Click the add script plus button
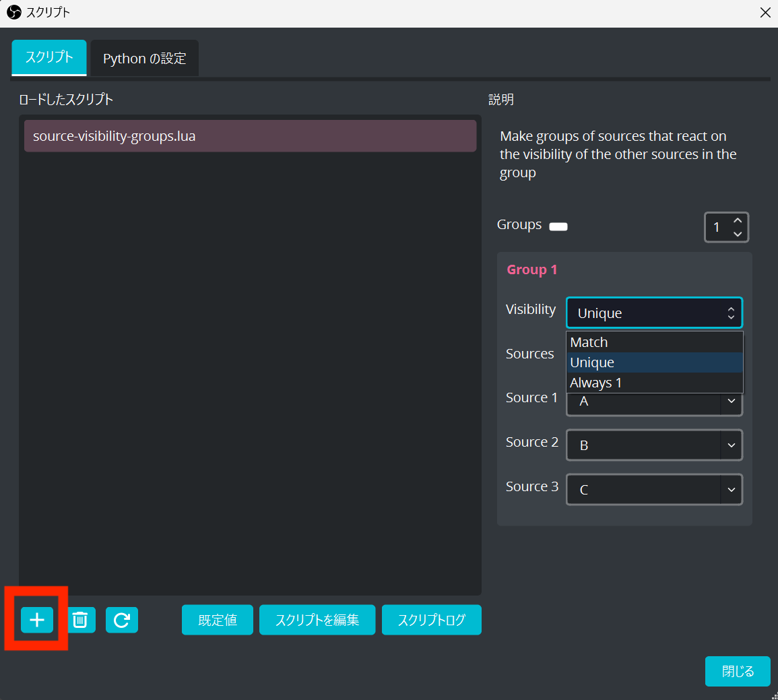The width and height of the screenshot is (778, 700). point(37,620)
